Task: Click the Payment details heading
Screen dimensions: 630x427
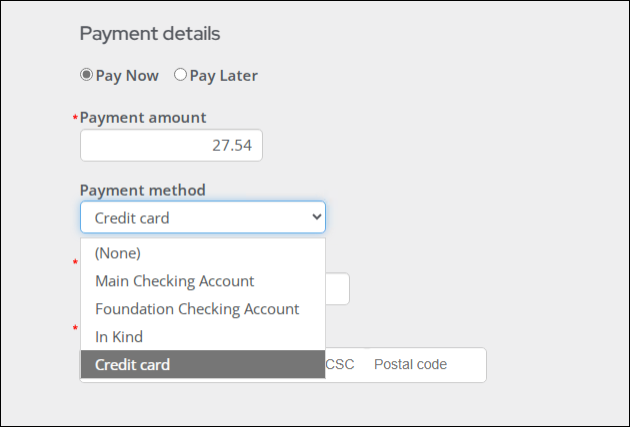Action: [150, 34]
